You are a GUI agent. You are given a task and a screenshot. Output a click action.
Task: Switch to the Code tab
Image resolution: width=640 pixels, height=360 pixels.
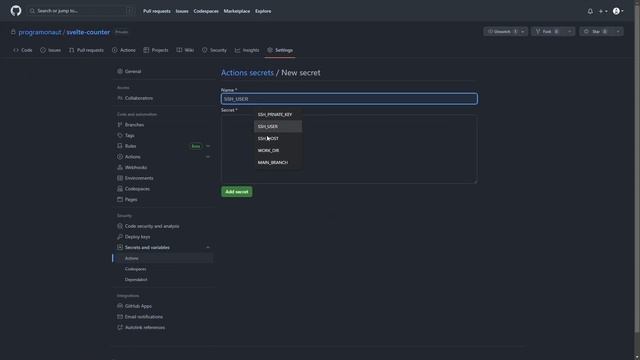pos(23,50)
